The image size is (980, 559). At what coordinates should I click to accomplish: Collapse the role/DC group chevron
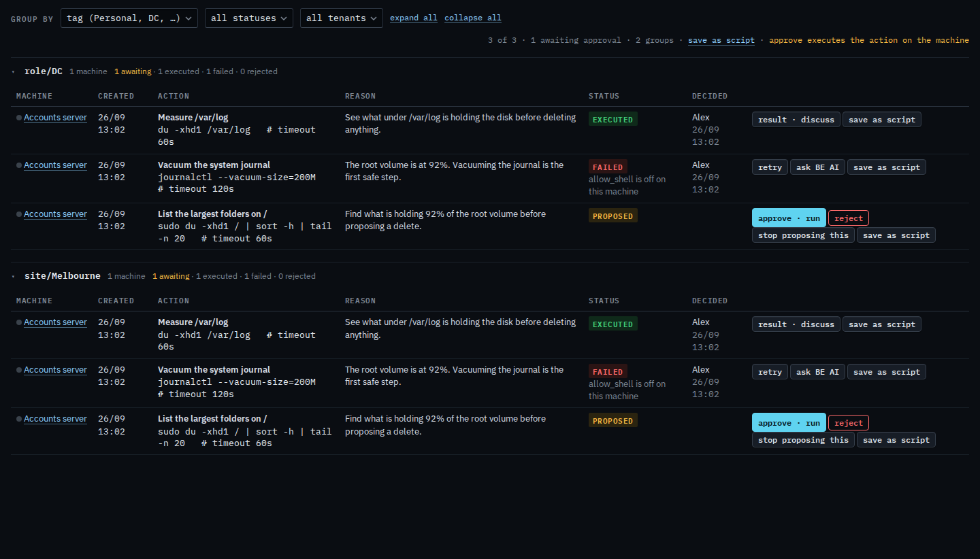(13, 71)
